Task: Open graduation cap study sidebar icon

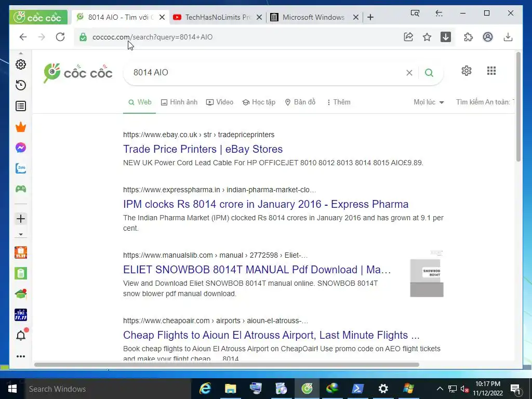Action: (x=21, y=294)
